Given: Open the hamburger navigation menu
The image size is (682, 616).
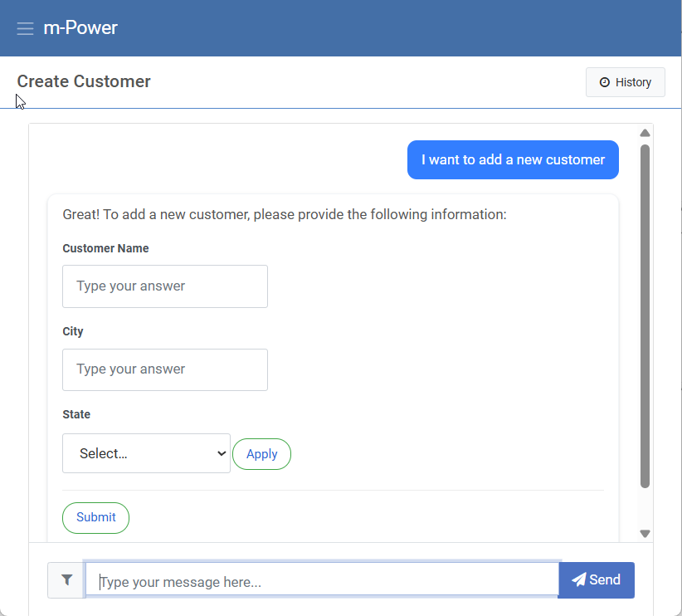Looking at the screenshot, I should [x=25, y=28].
